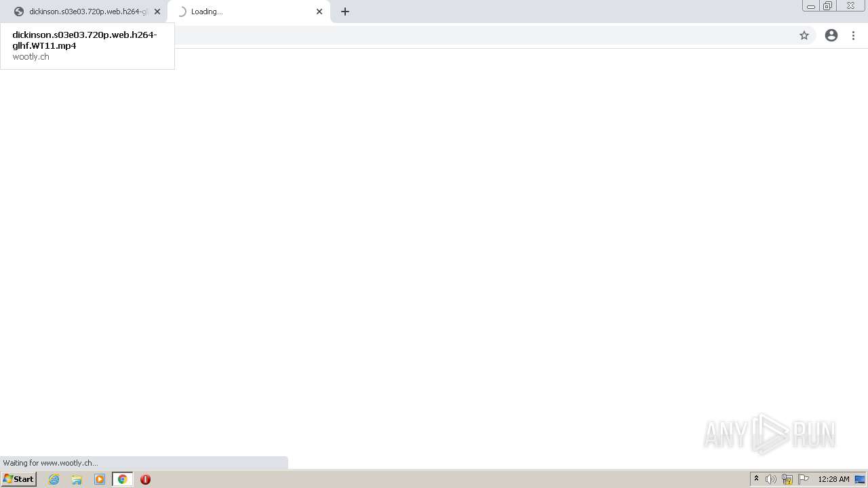Viewport: 868px width, 488px height.
Task: Minimize the Chrome window
Action: tap(811, 6)
